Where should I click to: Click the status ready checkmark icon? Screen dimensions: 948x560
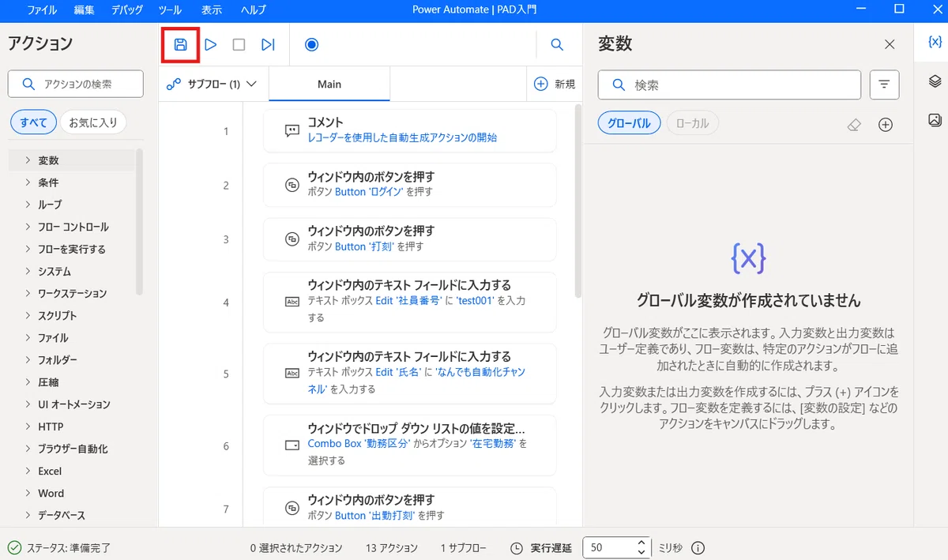coord(14,547)
